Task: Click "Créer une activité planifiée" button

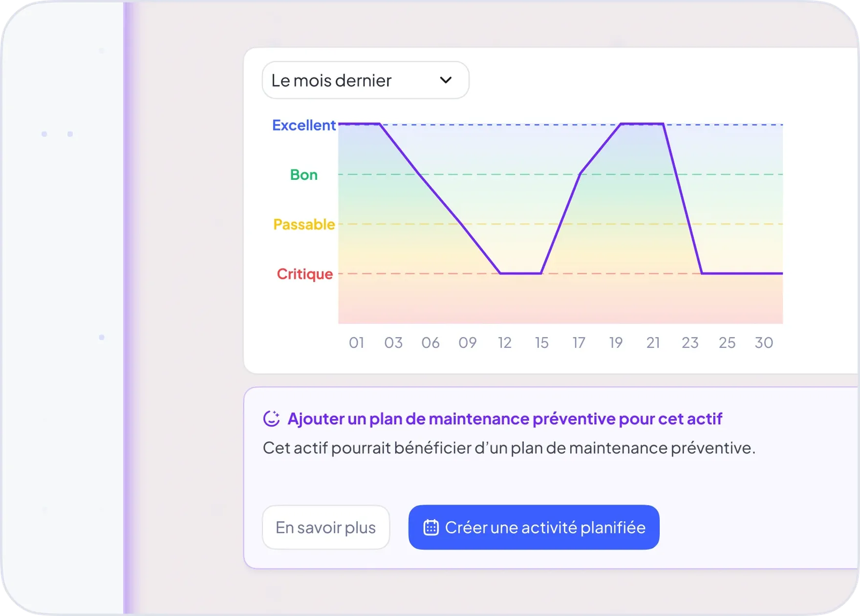Action: pyautogui.click(x=534, y=527)
